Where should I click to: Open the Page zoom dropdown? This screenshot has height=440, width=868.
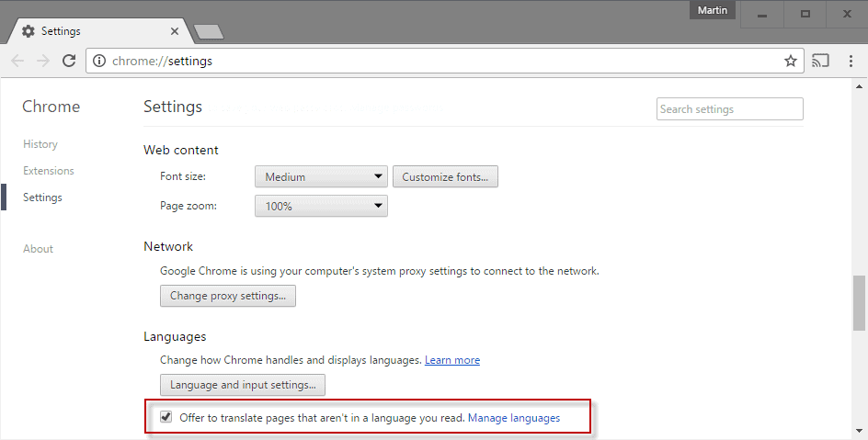321,206
